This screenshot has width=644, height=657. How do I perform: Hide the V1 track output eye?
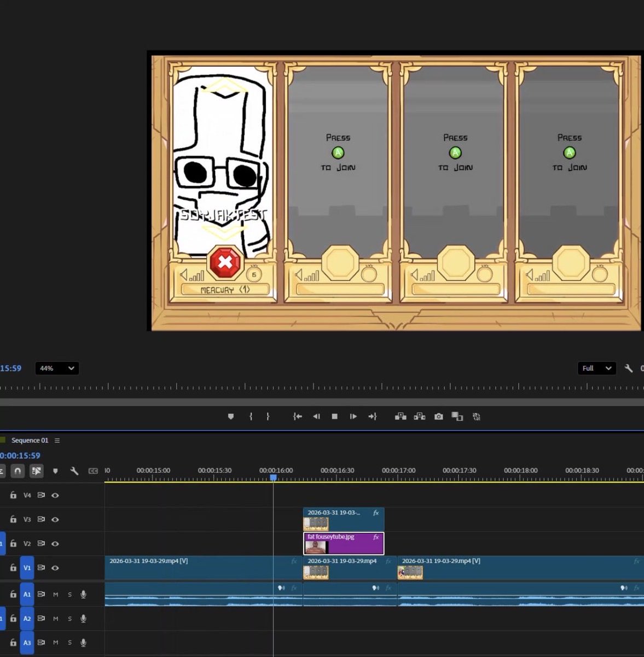click(x=55, y=568)
